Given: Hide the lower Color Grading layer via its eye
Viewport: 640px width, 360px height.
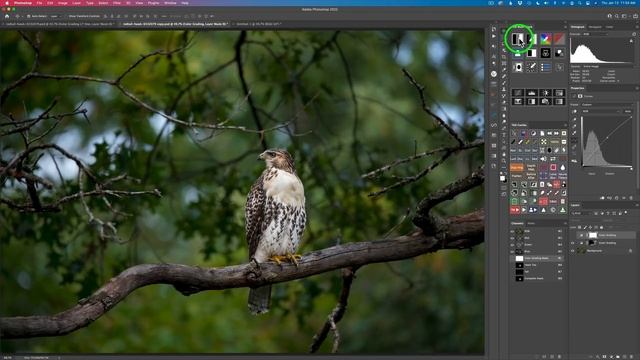Looking at the screenshot, I should [573, 243].
